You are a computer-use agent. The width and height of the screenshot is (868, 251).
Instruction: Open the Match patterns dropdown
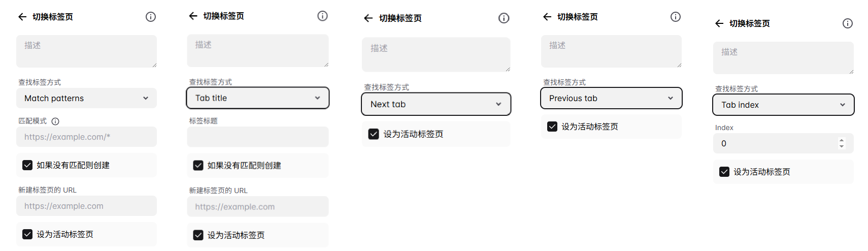(86, 98)
